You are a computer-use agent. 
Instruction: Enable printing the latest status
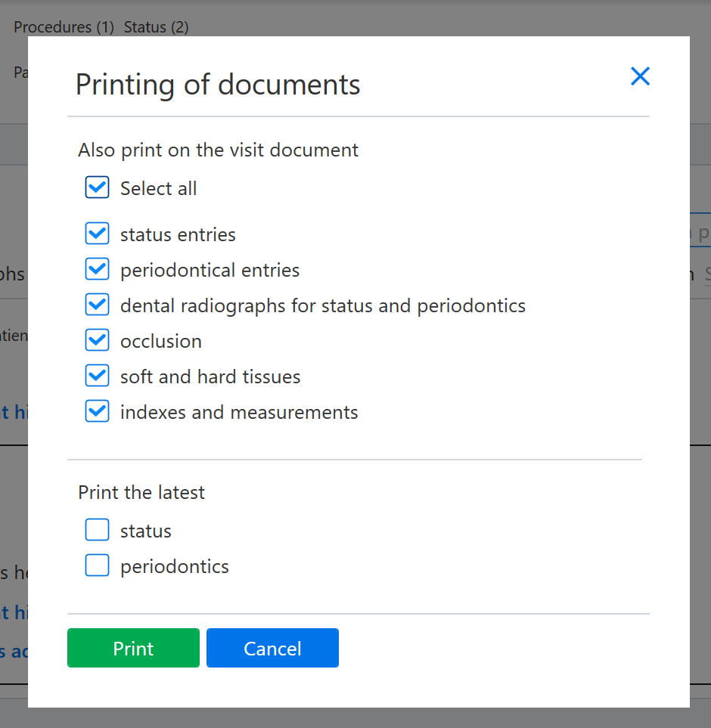(97, 530)
